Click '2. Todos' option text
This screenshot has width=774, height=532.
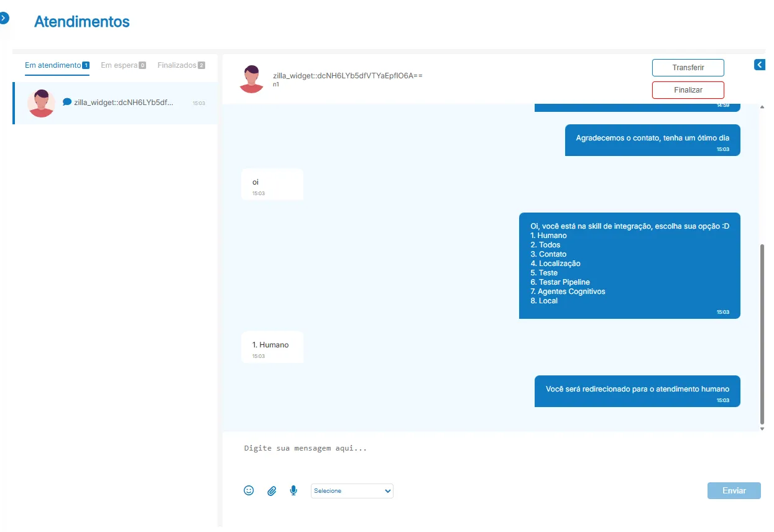coord(545,245)
